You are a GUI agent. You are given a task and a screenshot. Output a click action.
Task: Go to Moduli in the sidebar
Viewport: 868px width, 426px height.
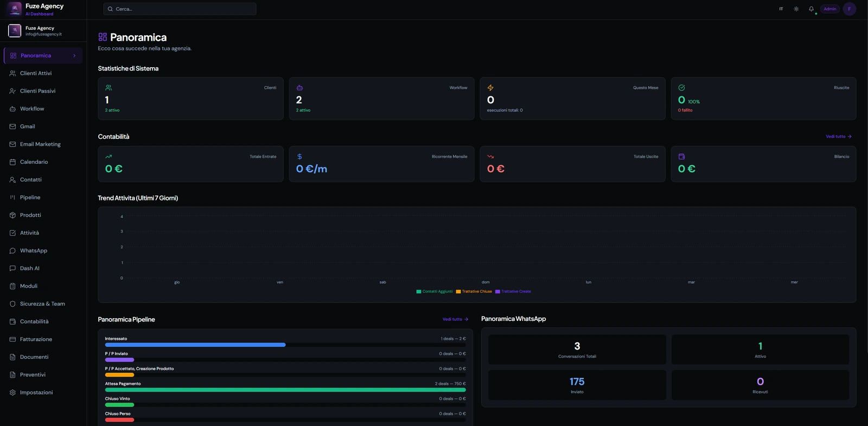click(x=43, y=286)
